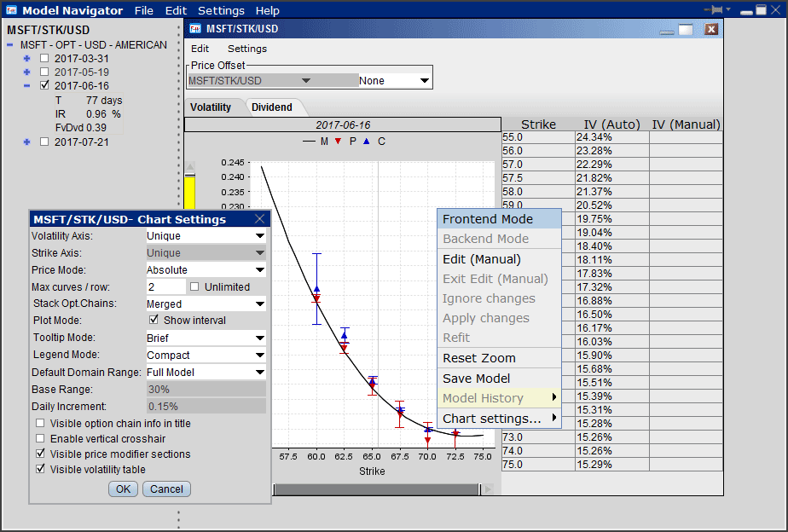
Task: Click the IV (Manual) column header
Action: click(x=686, y=124)
